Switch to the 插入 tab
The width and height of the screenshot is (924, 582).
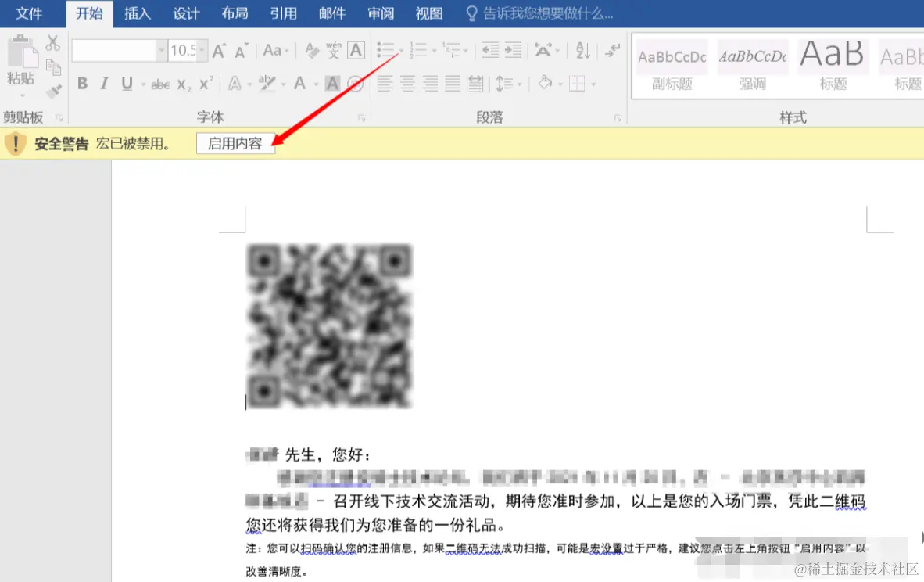coord(138,13)
